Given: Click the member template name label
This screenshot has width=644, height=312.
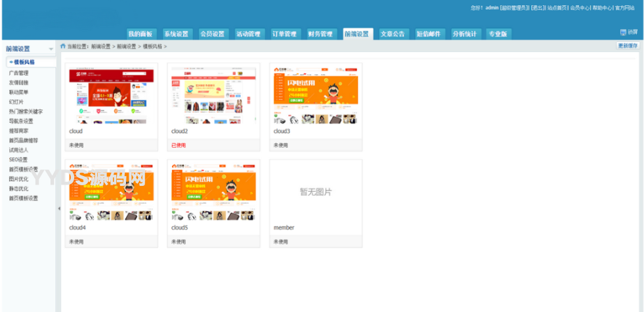Looking at the screenshot, I should click(x=284, y=228).
